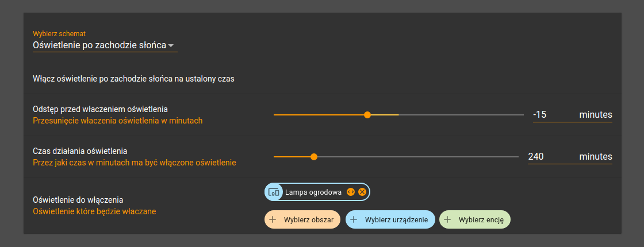The height and width of the screenshot is (247, 644).
Task: Click the Przesunięcie włączenia oświetlenia w minutach description
Action: pyautogui.click(x=117, y=121)
